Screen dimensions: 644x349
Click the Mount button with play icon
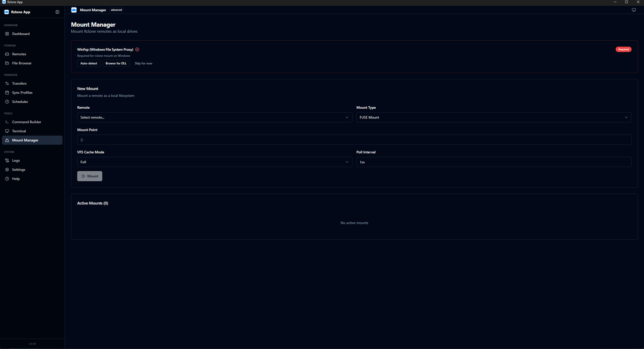point(90,176)
